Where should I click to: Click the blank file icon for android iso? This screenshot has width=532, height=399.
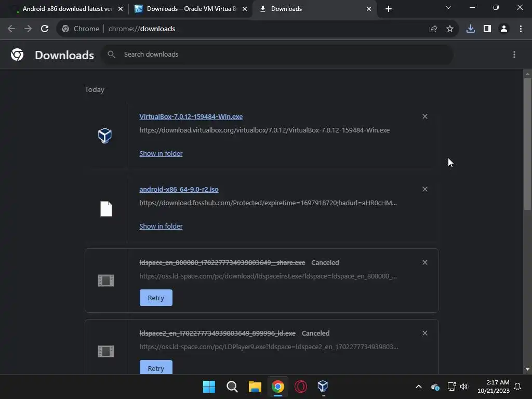click(106, 209)
